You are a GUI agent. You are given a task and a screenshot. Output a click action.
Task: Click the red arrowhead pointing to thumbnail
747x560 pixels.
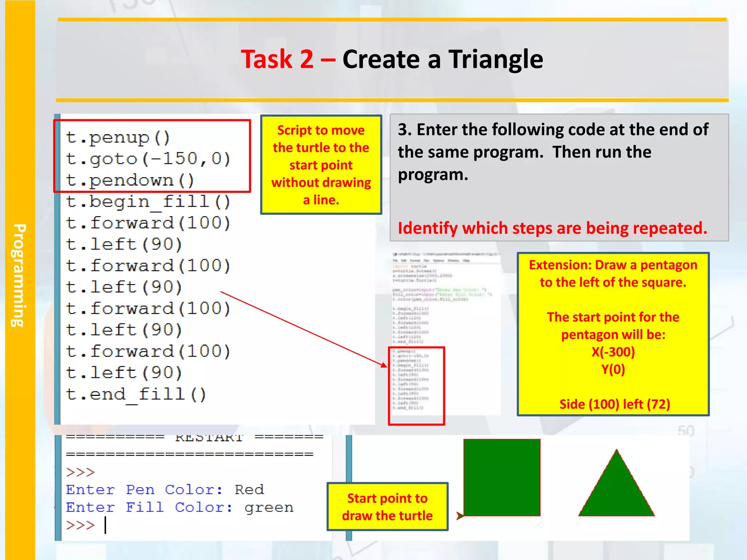point(384,365)
